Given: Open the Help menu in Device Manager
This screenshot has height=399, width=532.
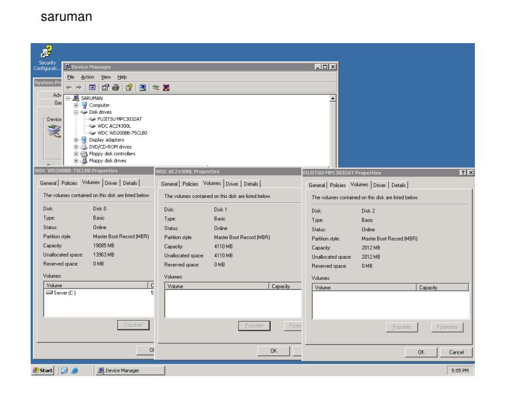Looking at the screenshot, I should point(122,77).
